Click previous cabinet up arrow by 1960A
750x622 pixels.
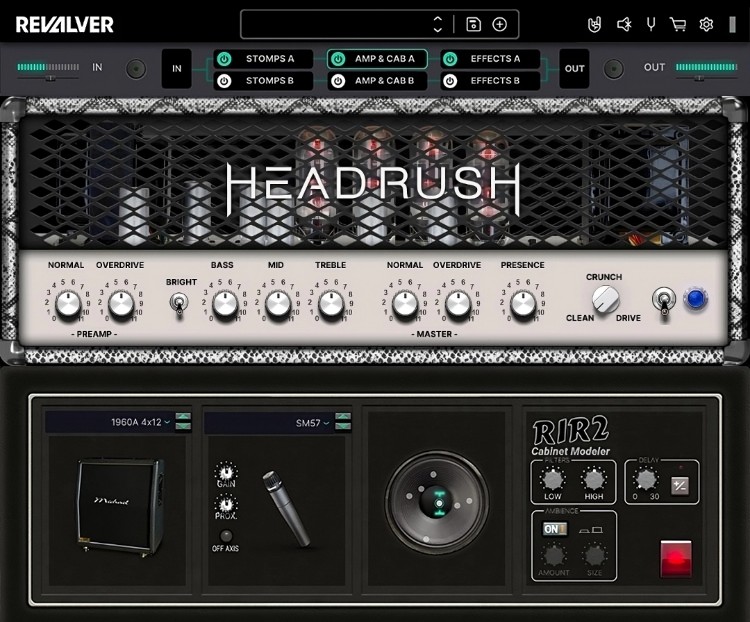click(183, 416)
